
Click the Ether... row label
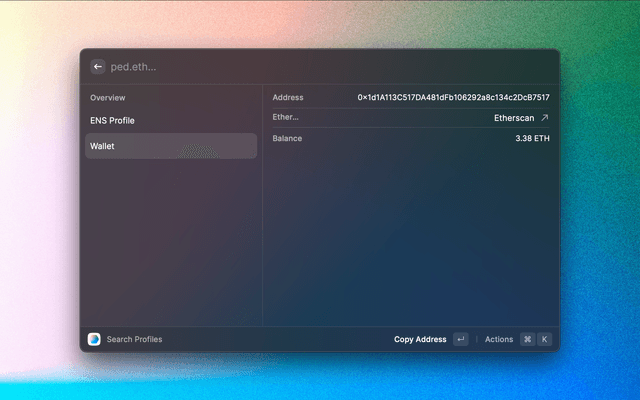click(286, 118)
